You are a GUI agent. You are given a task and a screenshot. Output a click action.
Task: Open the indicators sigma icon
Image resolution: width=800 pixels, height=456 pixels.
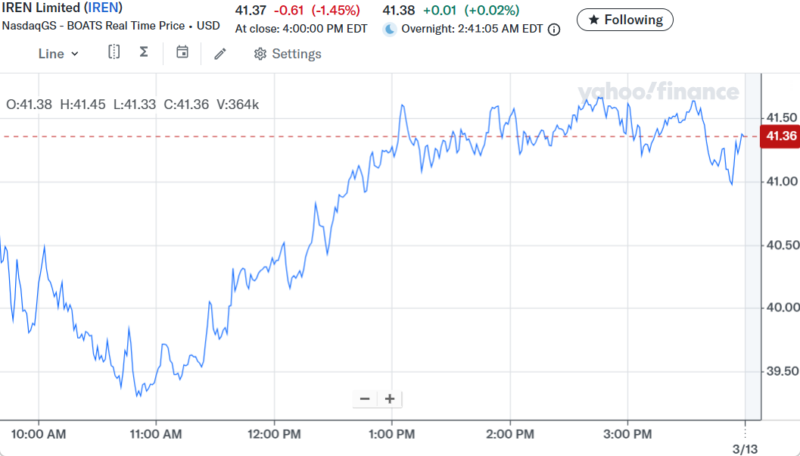pos(144,53)
